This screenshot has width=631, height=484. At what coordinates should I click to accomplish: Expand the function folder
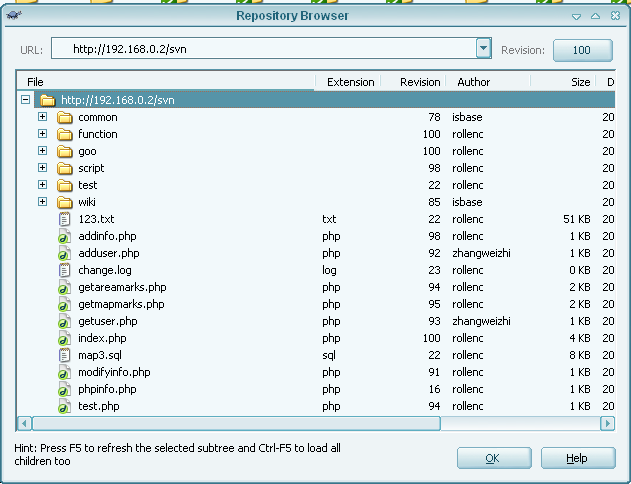pyautogui.click(x=42, y=134)
